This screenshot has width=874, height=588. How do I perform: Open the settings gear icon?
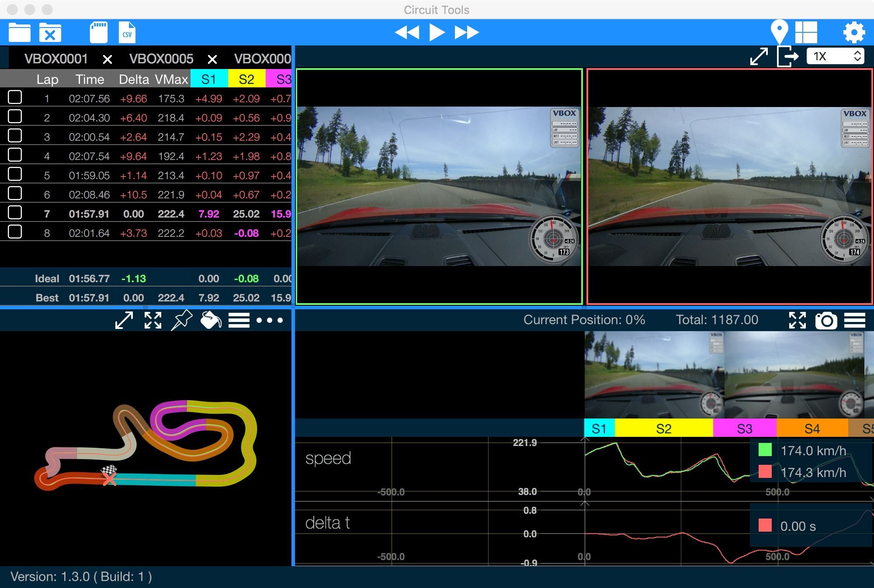coord(853,32)
